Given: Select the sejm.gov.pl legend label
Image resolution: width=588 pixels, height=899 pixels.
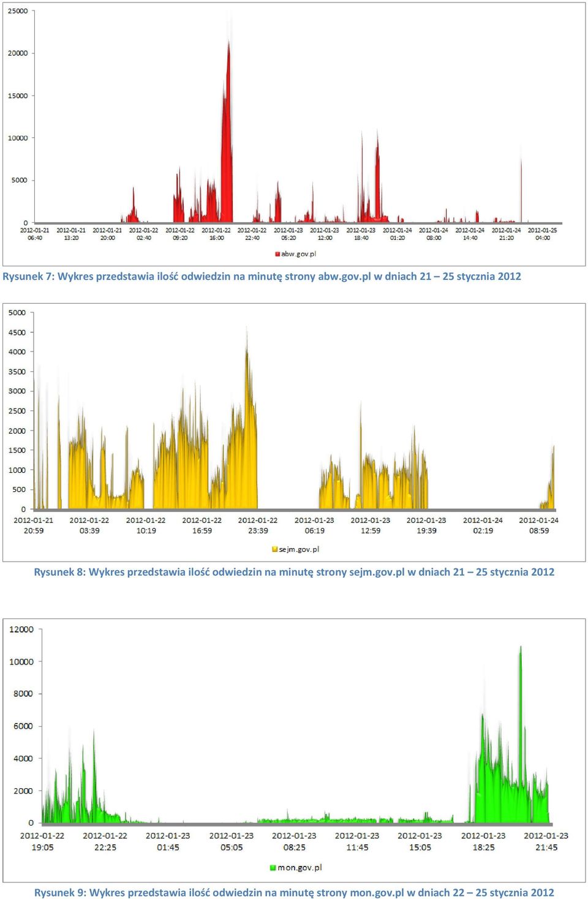Looking at the screenshot, I should pos(299,549).
